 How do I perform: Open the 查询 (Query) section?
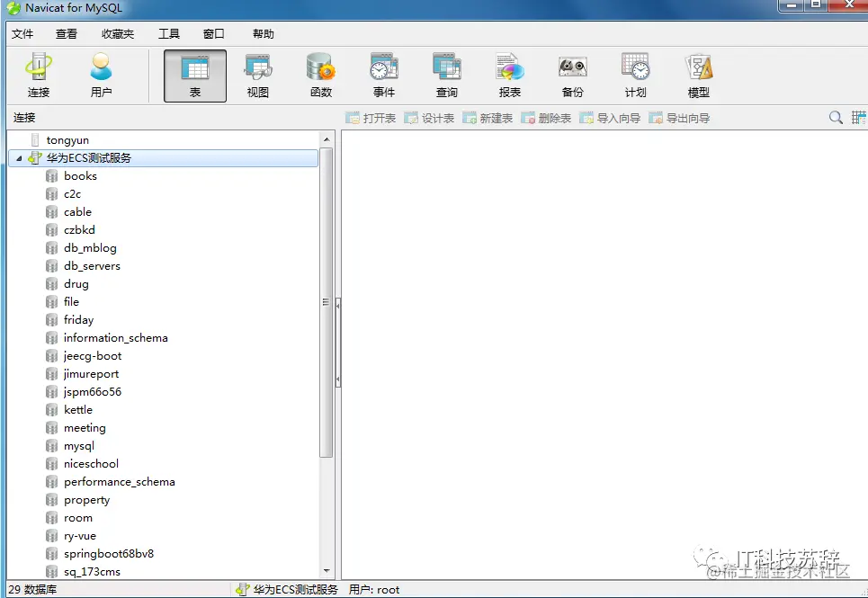(447, 76)
